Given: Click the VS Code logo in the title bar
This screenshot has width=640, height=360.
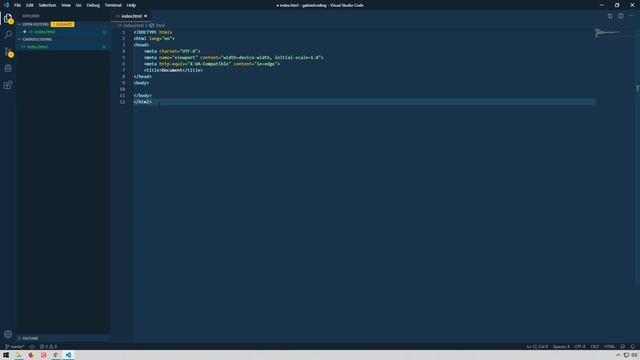Looking at the screenshot, I should point(6,5).
